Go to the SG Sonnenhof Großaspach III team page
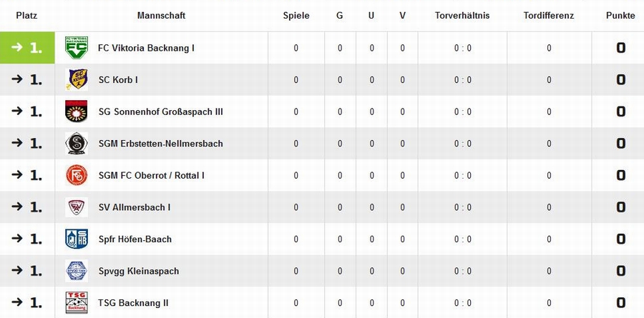This screenshot has height=318, width=644. pyautogui.click(x=160, y=111)
